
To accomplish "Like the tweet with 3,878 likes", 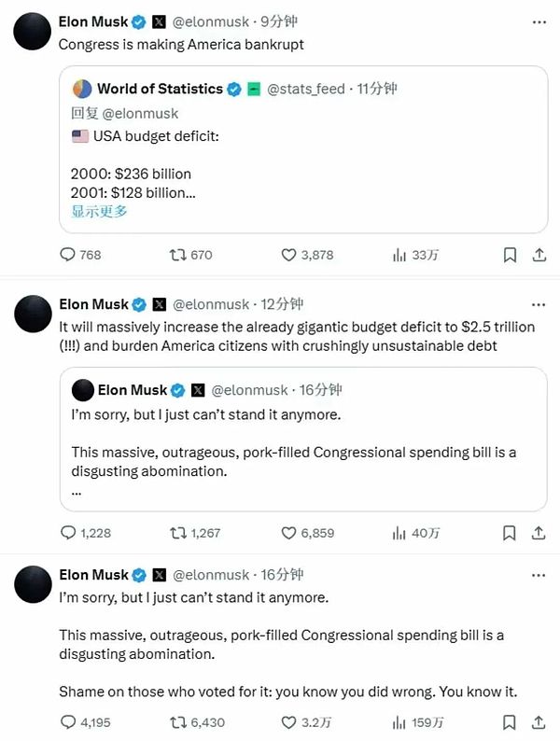I will click(x=288, y=255).
